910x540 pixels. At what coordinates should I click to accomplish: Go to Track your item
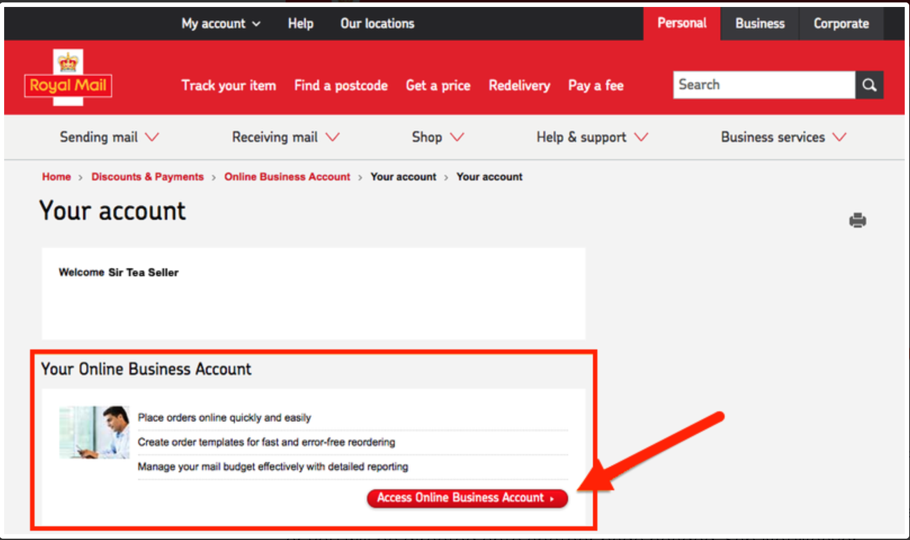[229, 85]
